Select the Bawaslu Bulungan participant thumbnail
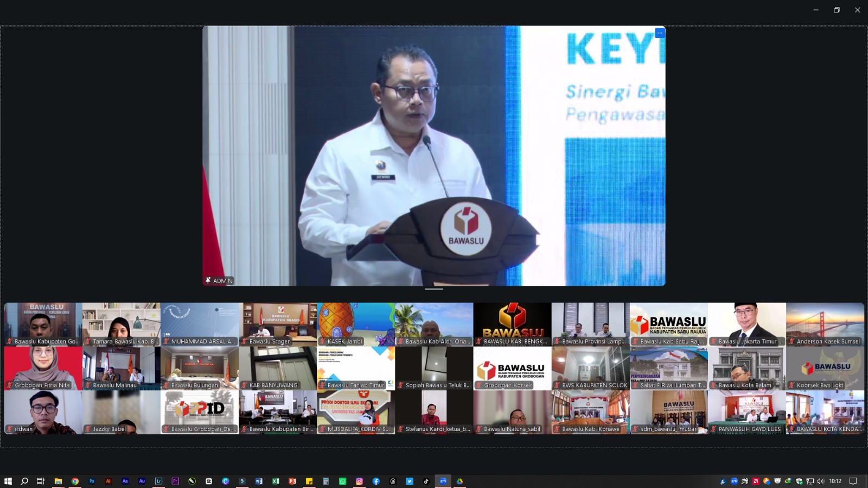The image size is (868, 488). 200,368
